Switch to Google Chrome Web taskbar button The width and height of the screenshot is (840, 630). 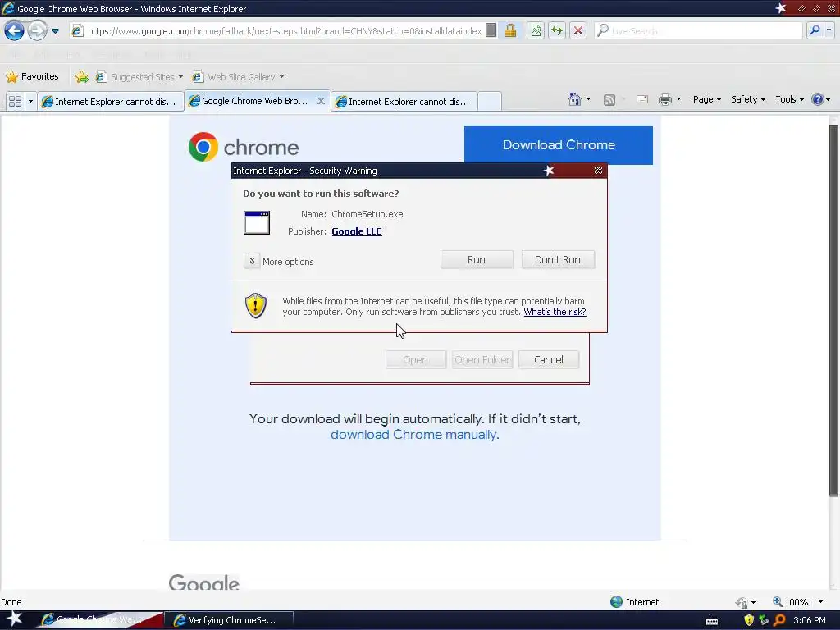click(x=99, y=620)
